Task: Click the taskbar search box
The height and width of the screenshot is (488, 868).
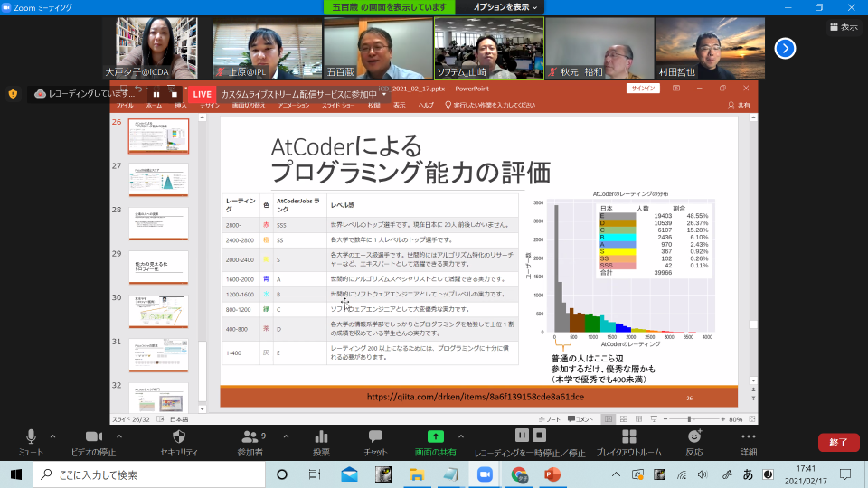Action: (x=149, y=474)
